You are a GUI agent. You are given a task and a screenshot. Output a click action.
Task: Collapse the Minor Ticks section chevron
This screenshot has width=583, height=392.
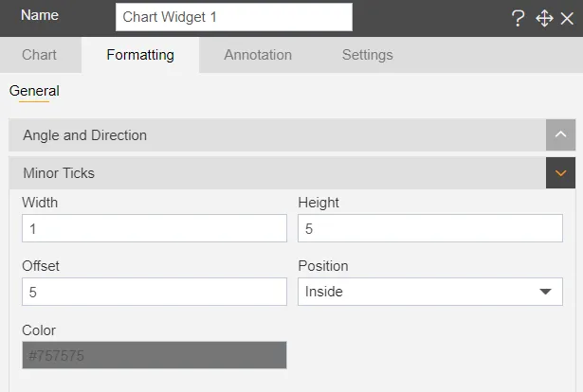point(560,173)
